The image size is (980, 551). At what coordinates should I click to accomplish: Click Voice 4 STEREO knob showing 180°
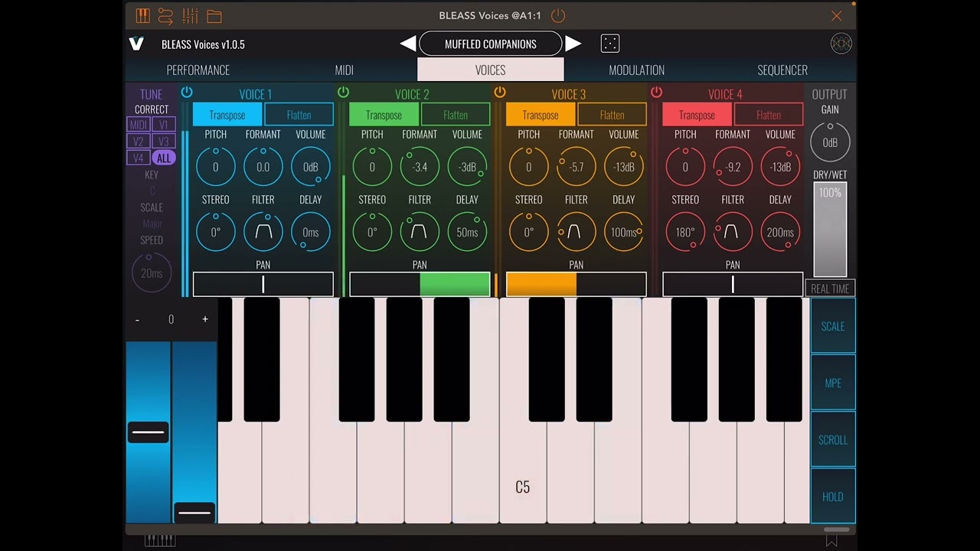coord(685,232)
